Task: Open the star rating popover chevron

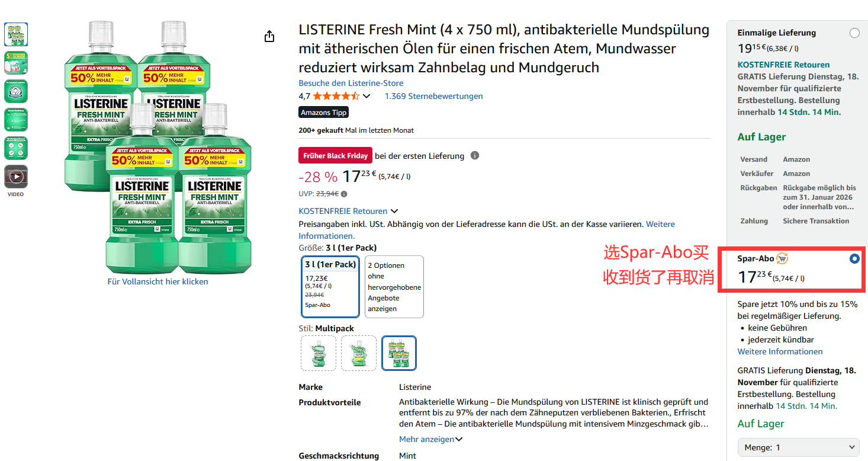Action: [367, 96]
